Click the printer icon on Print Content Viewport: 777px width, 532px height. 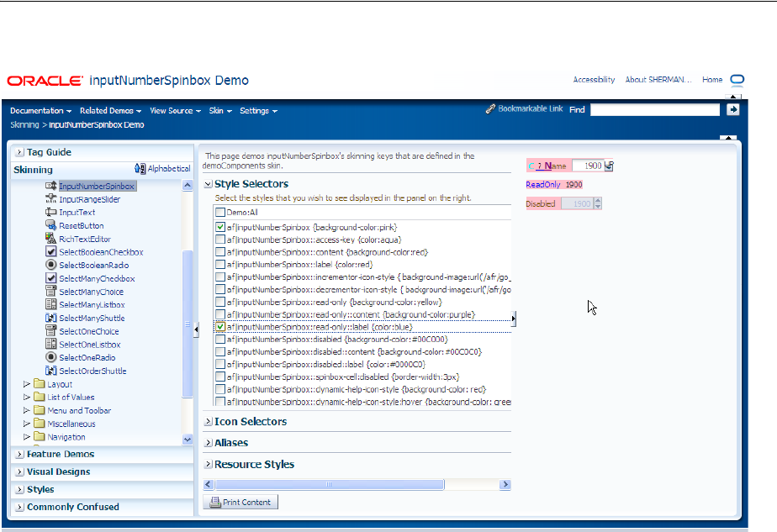click(215, 503)
